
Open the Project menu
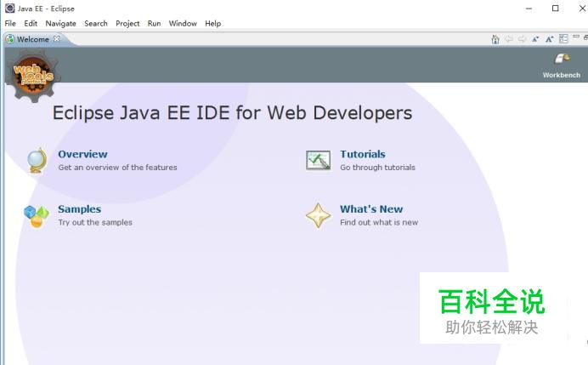[x=127, y=23]
